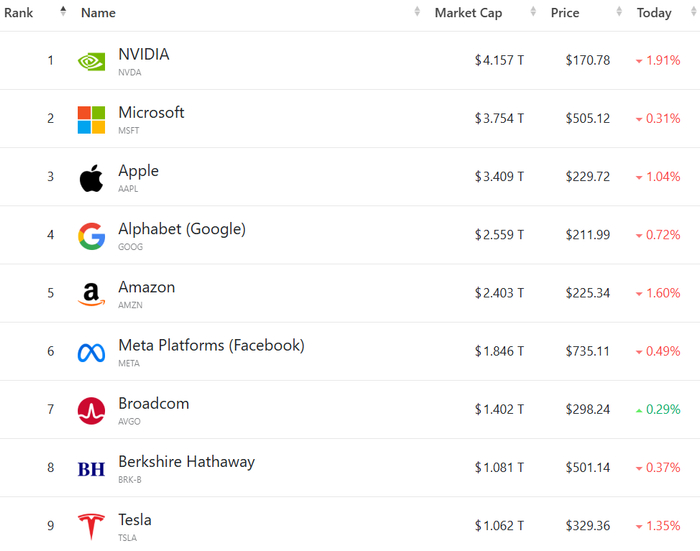Click the Apple logo icon
Viewport: 700px width, 551px height.
(x=91, y=178)
